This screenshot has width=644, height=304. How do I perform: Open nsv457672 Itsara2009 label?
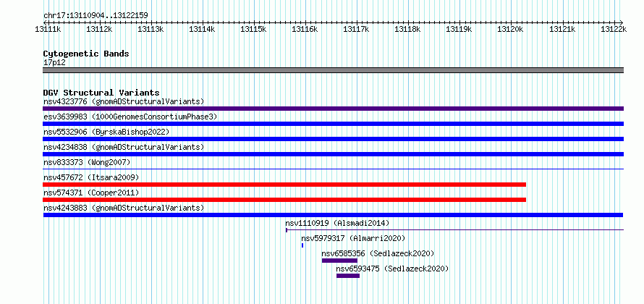91,177
